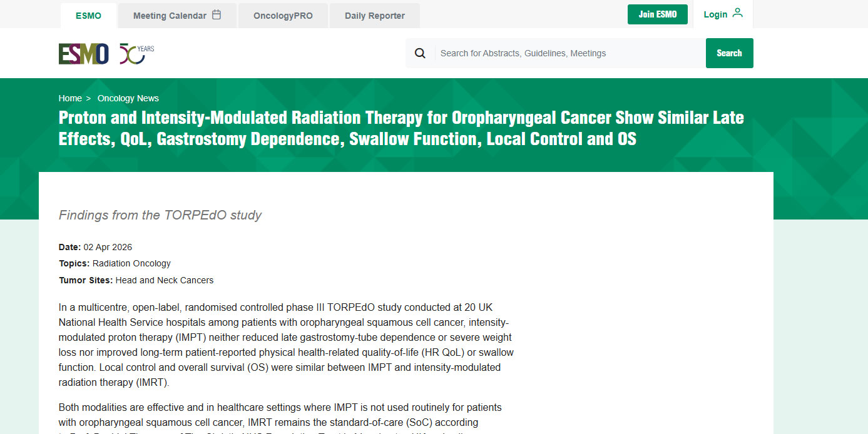
Task: Click the 'Findings from the TORPEdO study' subtitle
Action: (160, 215)
